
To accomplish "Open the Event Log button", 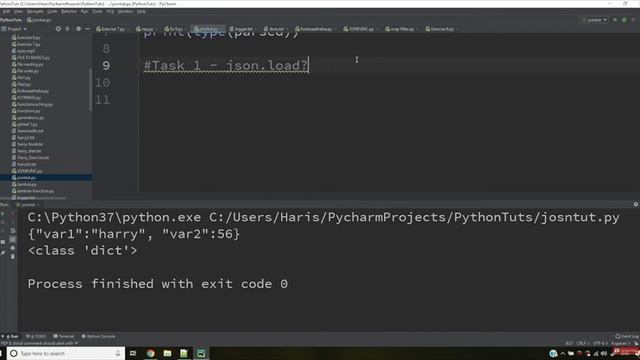I will [627, 336].
